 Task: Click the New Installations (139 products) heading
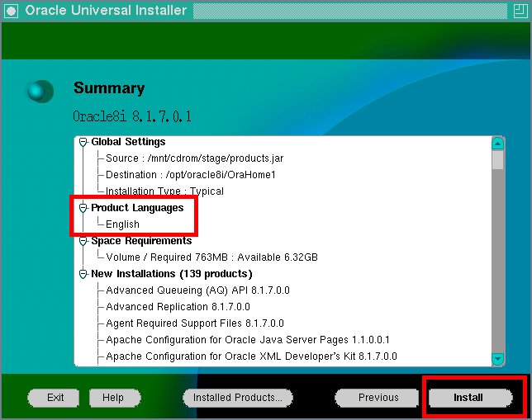171,274
